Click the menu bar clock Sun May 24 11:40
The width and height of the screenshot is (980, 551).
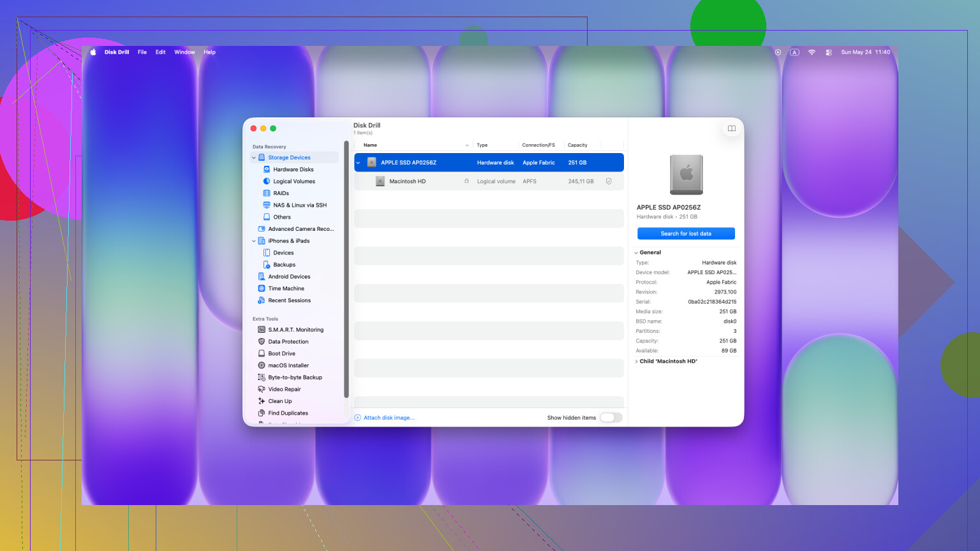click(865, 52)
